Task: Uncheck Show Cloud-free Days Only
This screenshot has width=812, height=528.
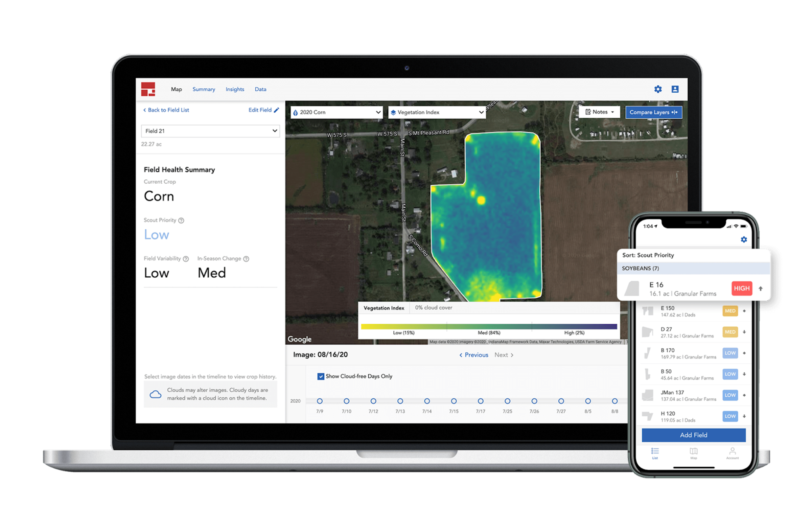Action: point(321,376)
